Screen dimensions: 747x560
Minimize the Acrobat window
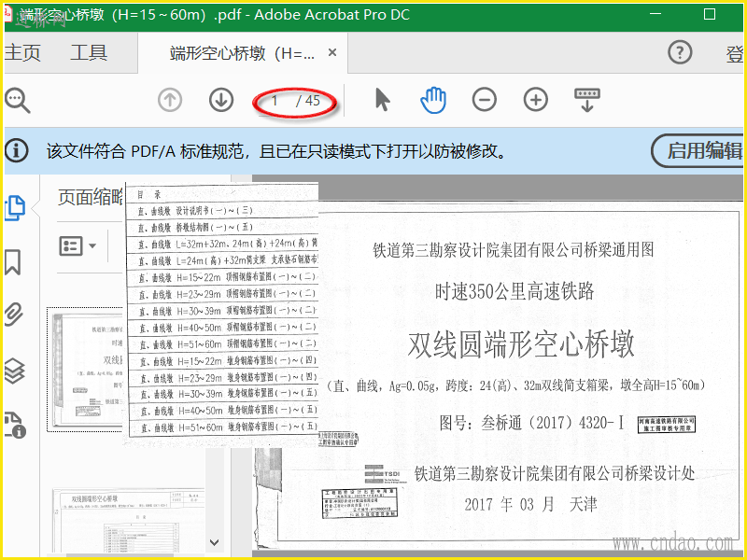(656, 14)
